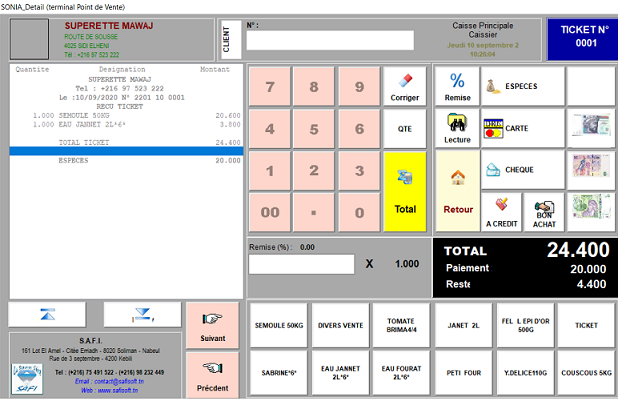Go back with Précédent hand button
This screenshot has width=618, height=401.
(x=212, y=375)
